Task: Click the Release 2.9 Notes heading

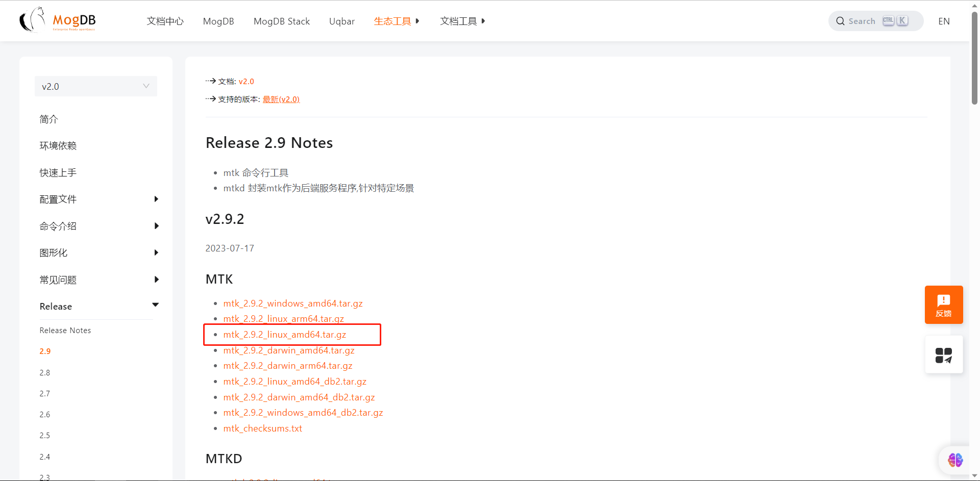Action: pos(269,143)
